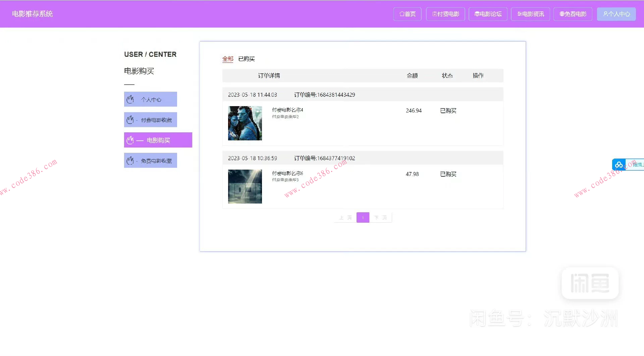Click the flame icon beside 付费电影收藏
The height and width of the screenshot is (356, 644).
click(x=130, y=120)
